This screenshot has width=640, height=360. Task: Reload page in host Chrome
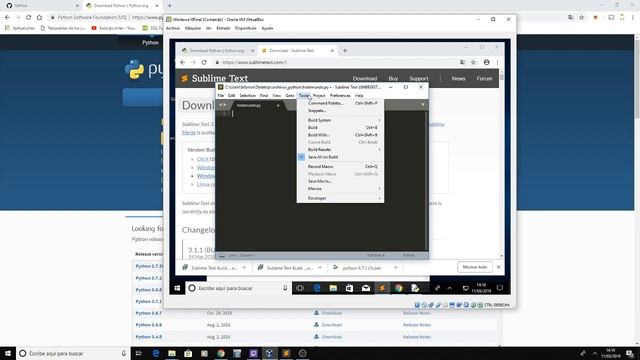[28, 18]
